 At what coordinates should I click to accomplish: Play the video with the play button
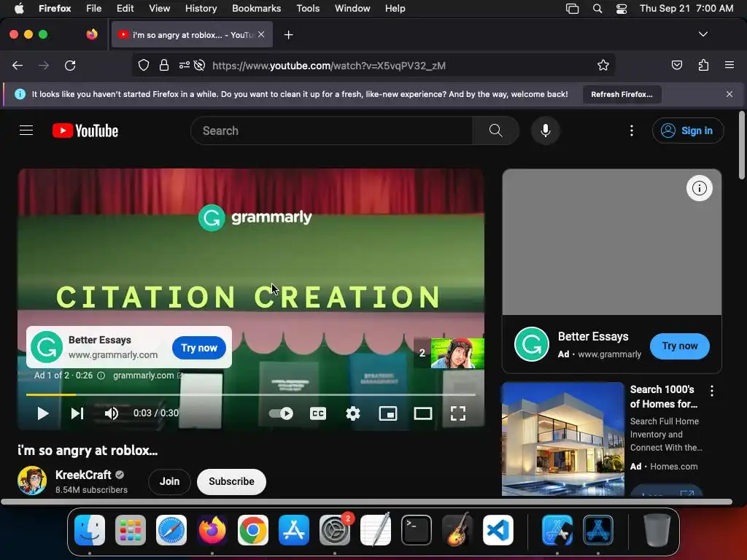coord(43,413)
